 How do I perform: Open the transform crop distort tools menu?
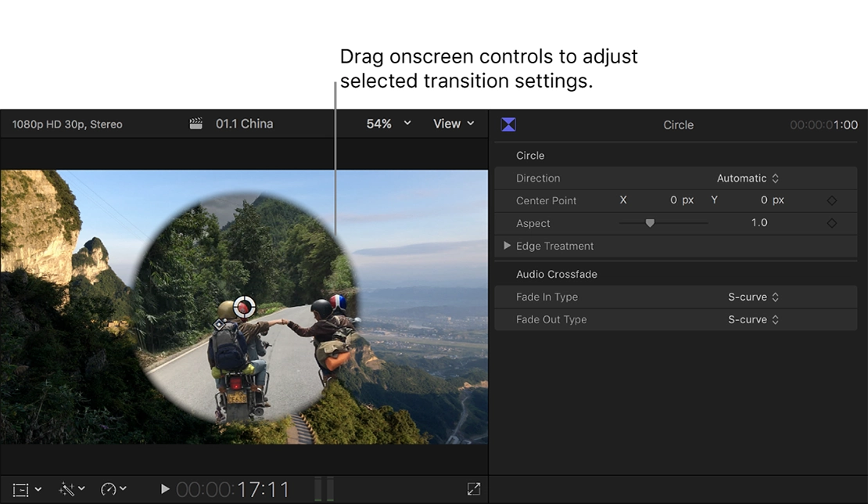click(x=27, y=490)
